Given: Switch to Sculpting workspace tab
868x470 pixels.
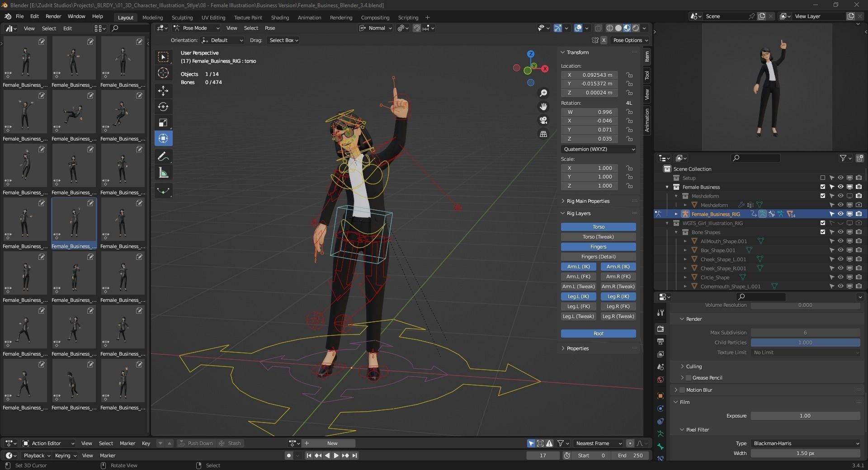Looking at the screenshot, I should [182, 18].
